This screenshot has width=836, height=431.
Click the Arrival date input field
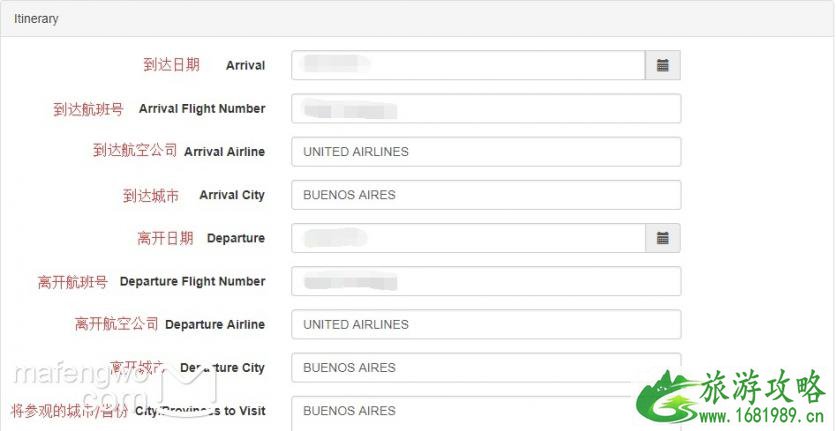click(468, 65)
